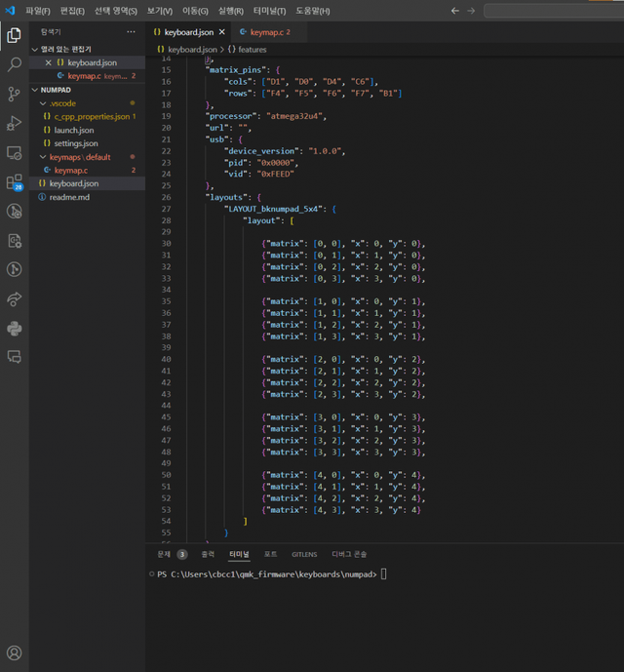The image size is (624, 672).
Task: Open the Accounts icon at bottom left
Action: 15,652
